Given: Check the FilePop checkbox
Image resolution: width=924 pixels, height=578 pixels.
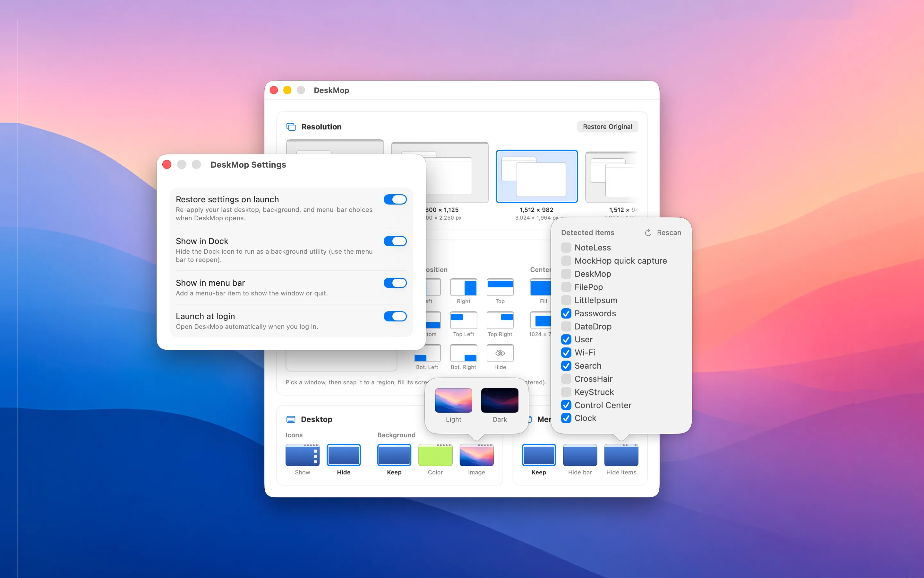Looking at the screenshot, I should (566, 287).
